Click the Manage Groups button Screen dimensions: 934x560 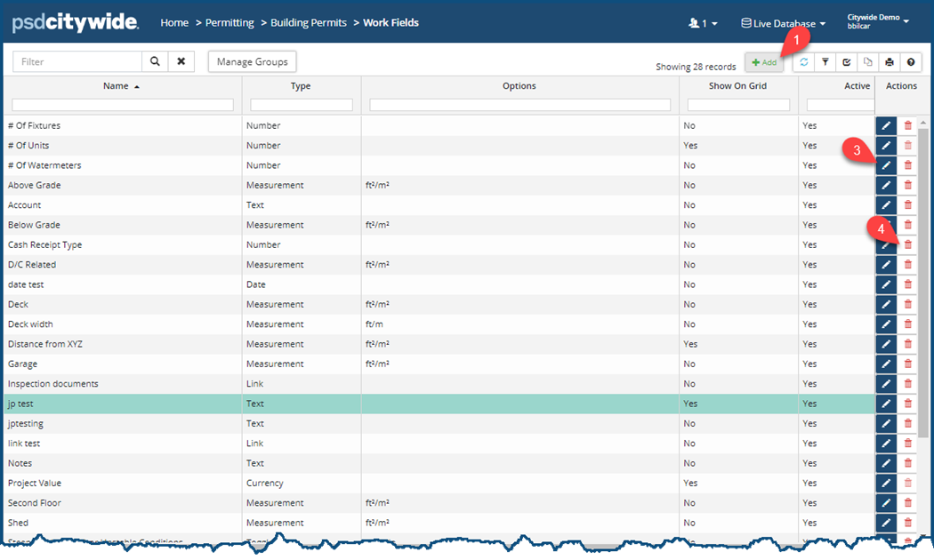click(252, 62)
